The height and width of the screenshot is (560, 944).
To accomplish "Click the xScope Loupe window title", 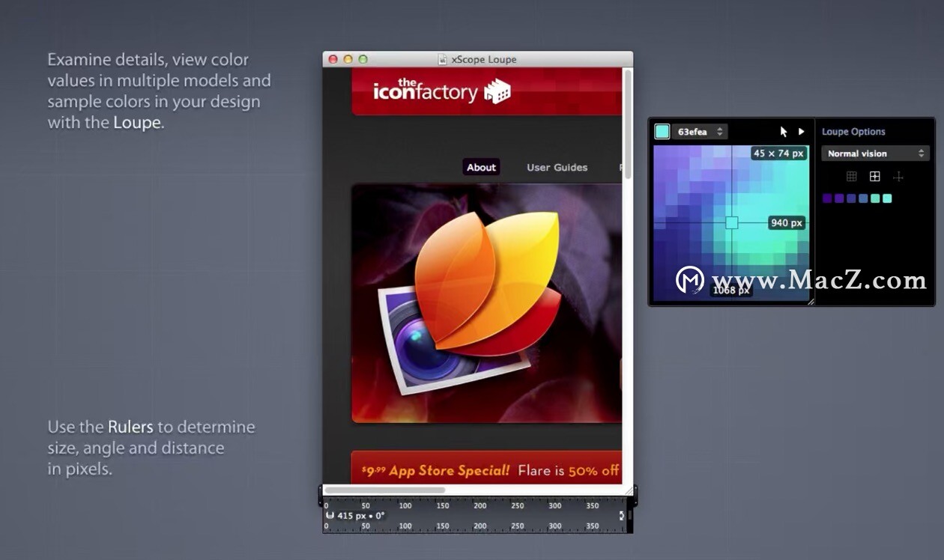I will click(484, 59).
